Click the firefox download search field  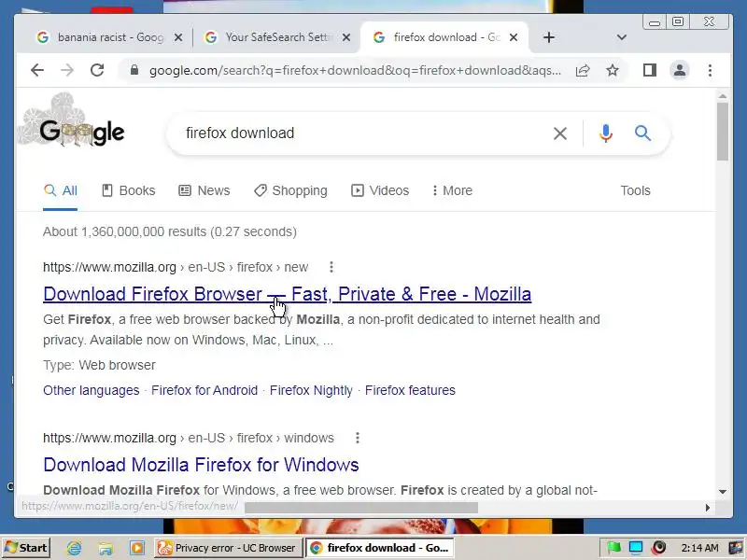(362, 133)
